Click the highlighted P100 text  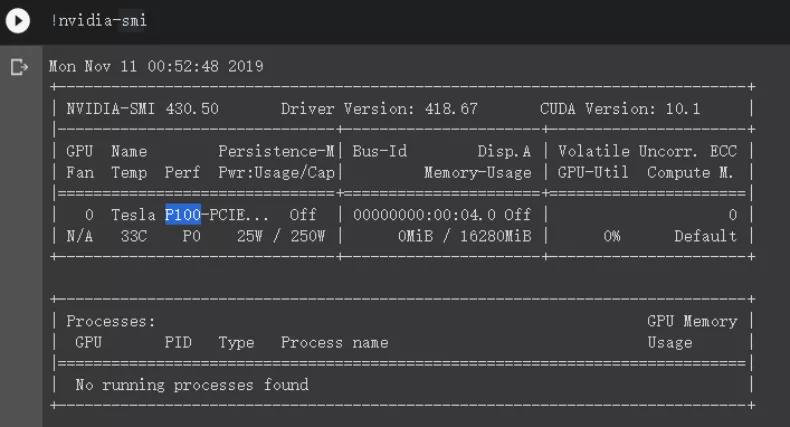pos(183,215)
